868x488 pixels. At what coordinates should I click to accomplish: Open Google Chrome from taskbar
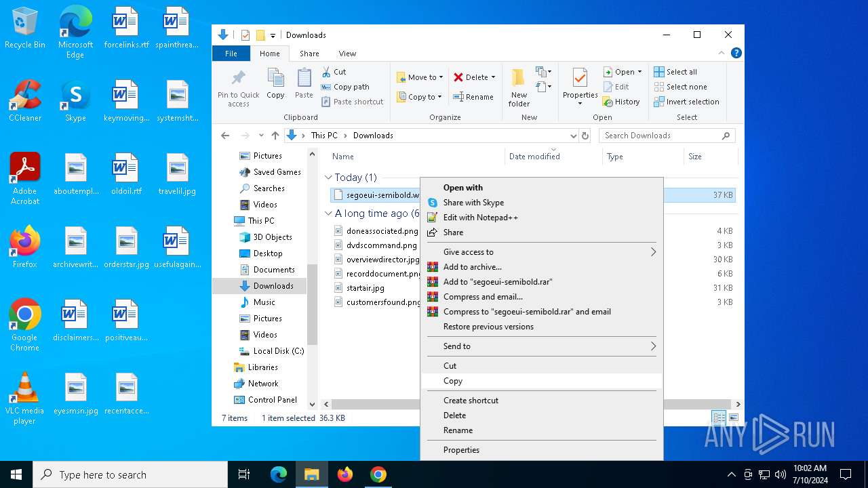click(378, 474)
